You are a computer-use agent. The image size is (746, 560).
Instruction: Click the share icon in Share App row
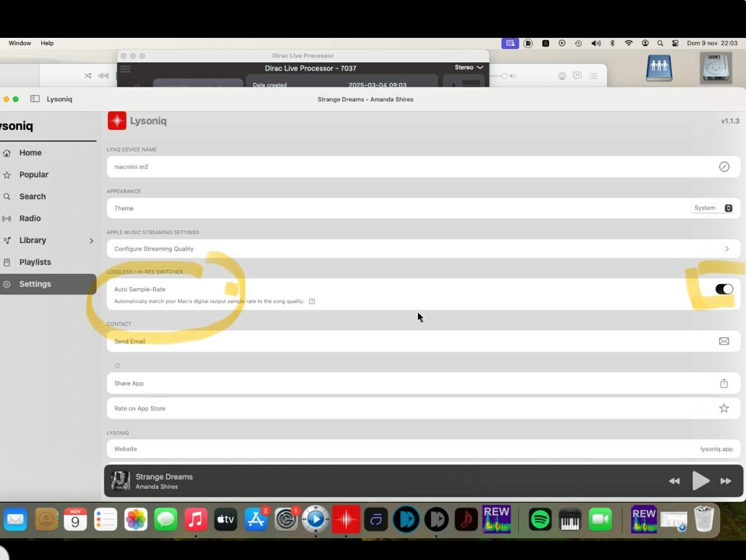pos(724,383)
